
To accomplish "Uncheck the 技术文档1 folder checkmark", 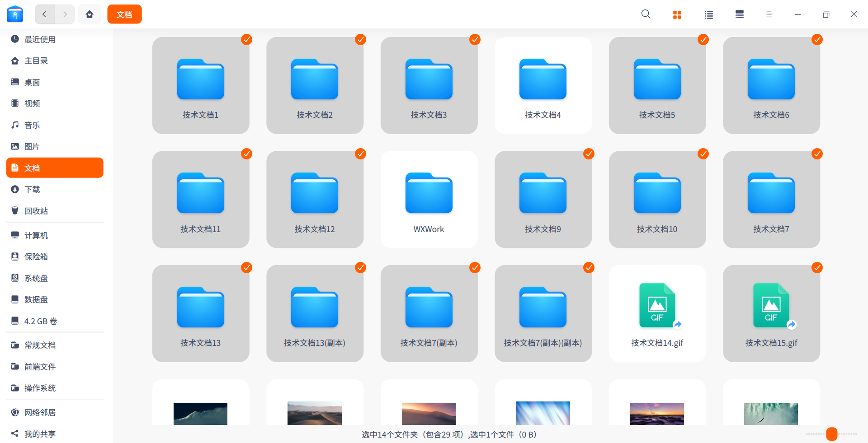I will click(246, 40).
